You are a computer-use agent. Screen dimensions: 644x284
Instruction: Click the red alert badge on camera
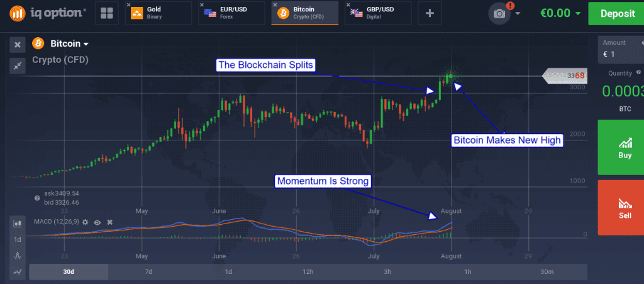point(510,6)
